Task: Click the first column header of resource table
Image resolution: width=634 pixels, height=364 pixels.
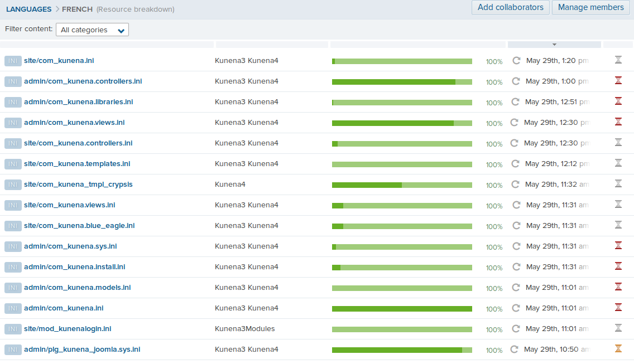Action: coord(107,45)
